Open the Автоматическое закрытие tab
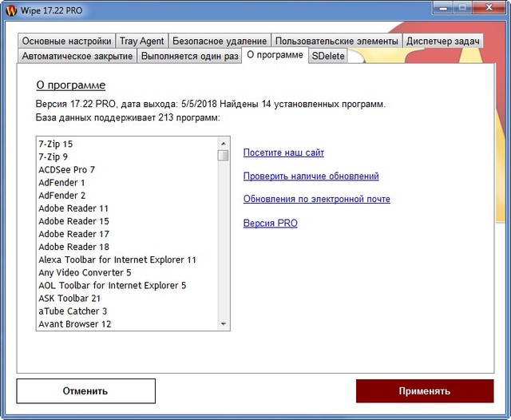511x420 pixels. click(77, 56)
